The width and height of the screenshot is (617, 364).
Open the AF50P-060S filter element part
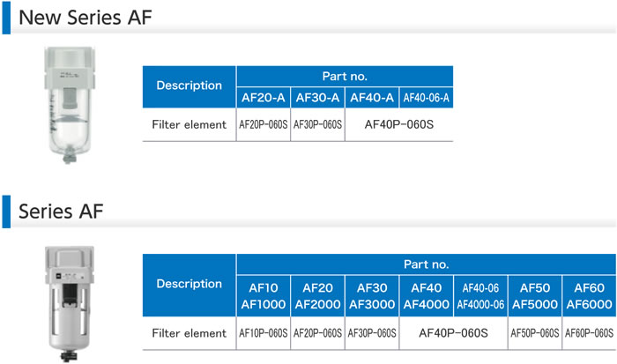(535, 333)
